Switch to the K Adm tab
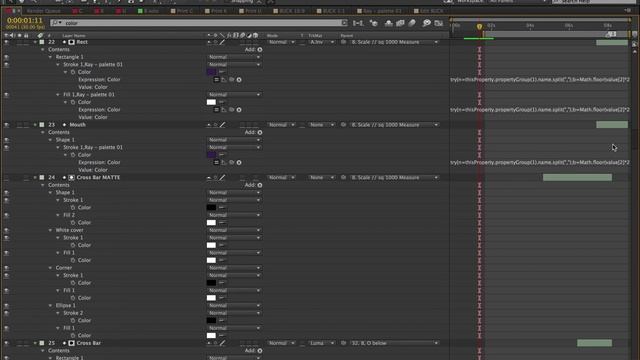640x360 pixels. coord(149,11)
